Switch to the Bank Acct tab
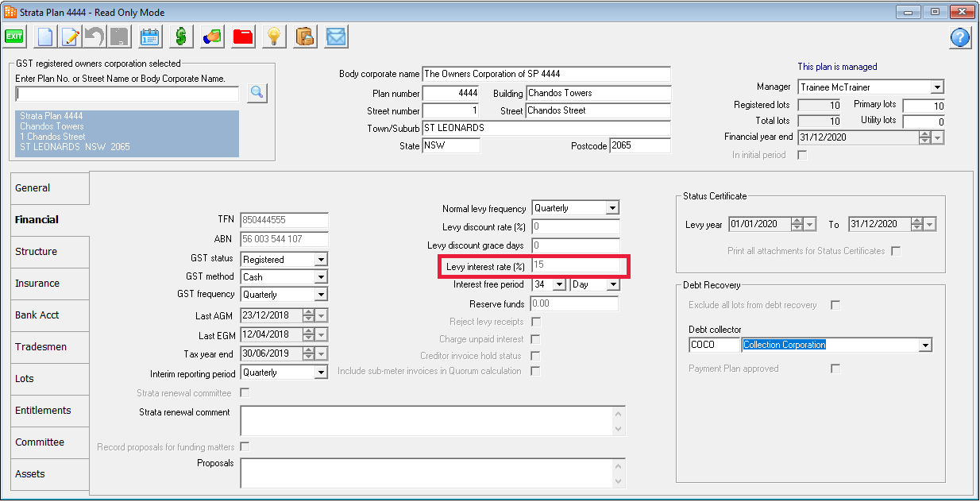The height and width of the screenshot is (502, 980). [50, 315]
